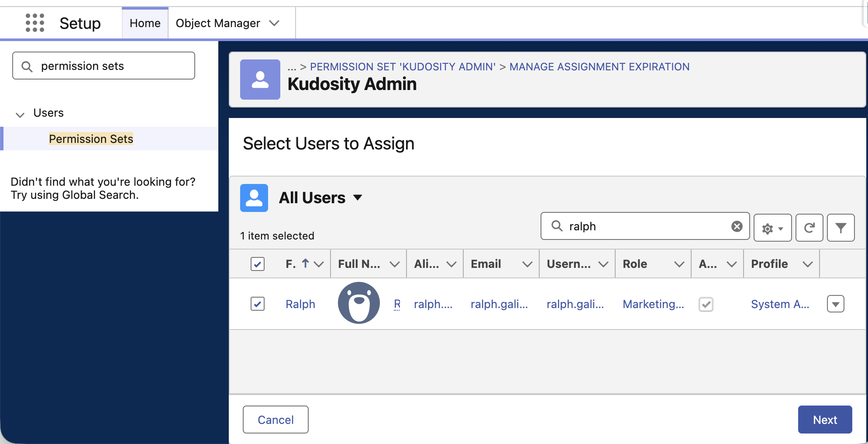Open the truncated full name link R
The width and height of the screenshot is (868, 444).
coord(397,304)
